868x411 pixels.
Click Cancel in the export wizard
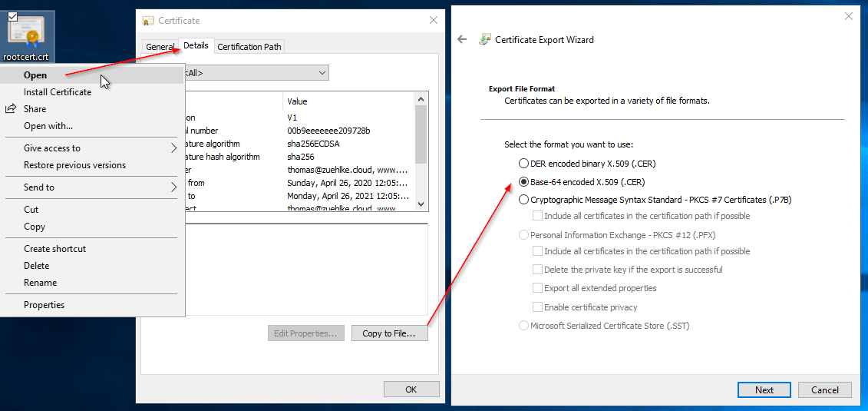point(825,390)
